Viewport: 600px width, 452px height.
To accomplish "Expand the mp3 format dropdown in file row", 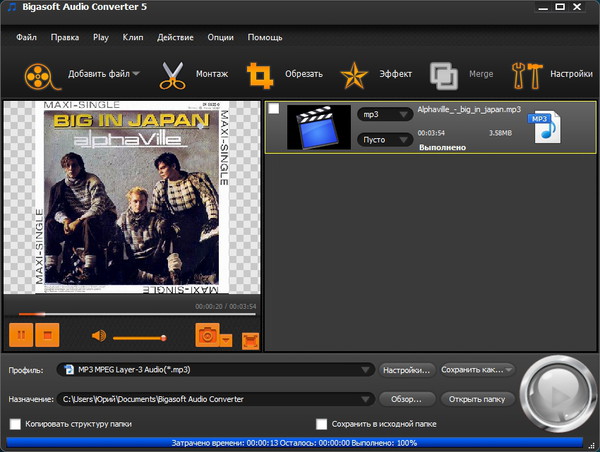I will (x=385, y=114).
